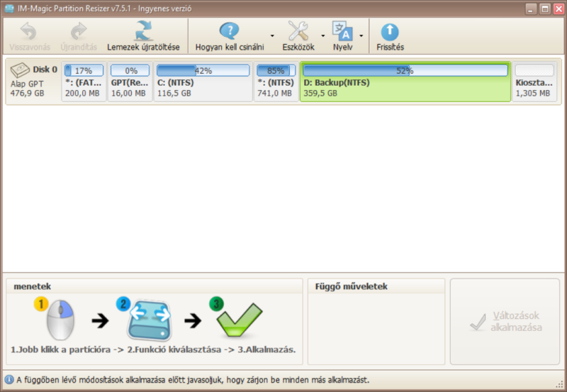Expand the Eszközök dropdown arrow
This screenshot has width=567, height=392.
tap(323, 36)
